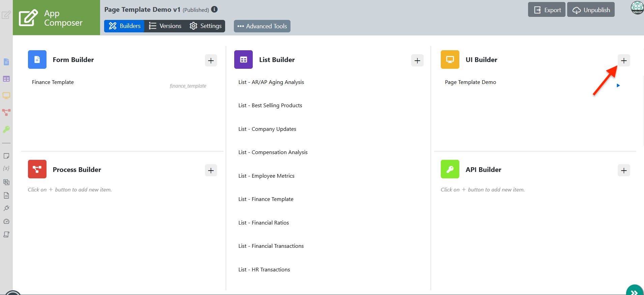The image size is (644, 295).
Task: Click the Export button
Action: (x=547, y=10)
